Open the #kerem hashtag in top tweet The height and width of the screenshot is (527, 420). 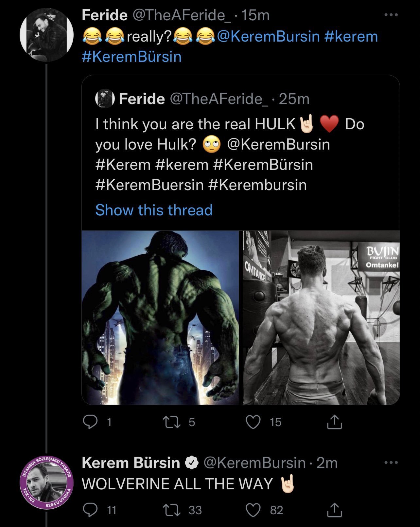coord(351,36)
